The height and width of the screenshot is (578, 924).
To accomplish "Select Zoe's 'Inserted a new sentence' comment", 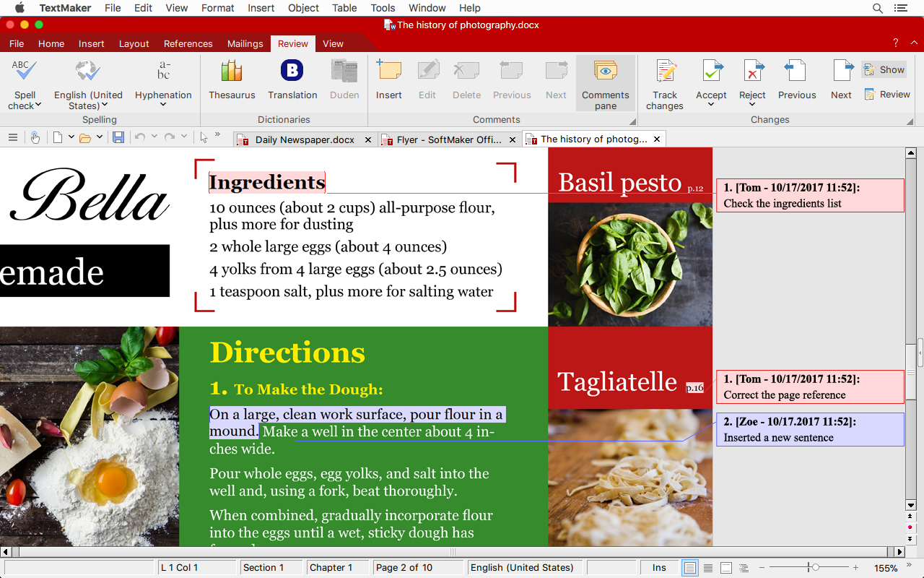I will tap(810, 429).
